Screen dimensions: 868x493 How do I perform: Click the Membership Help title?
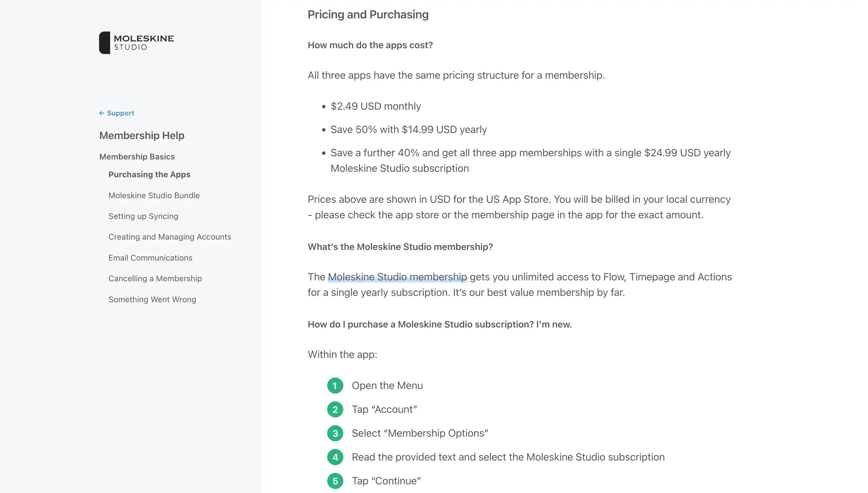(x=142, y=135)
